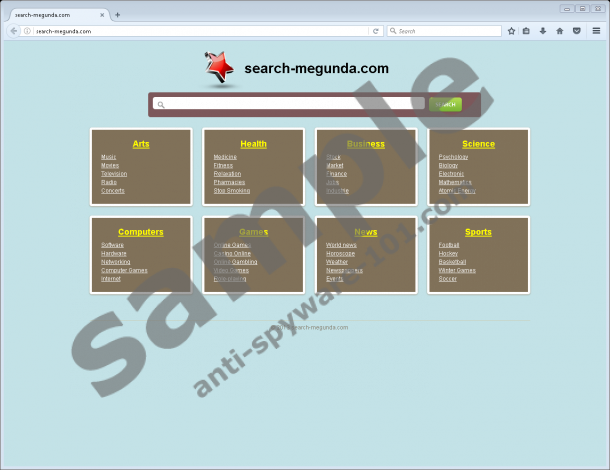Focus the browser toolbar Search box
This screenshot has width=610, height=470.
(445, 31)
